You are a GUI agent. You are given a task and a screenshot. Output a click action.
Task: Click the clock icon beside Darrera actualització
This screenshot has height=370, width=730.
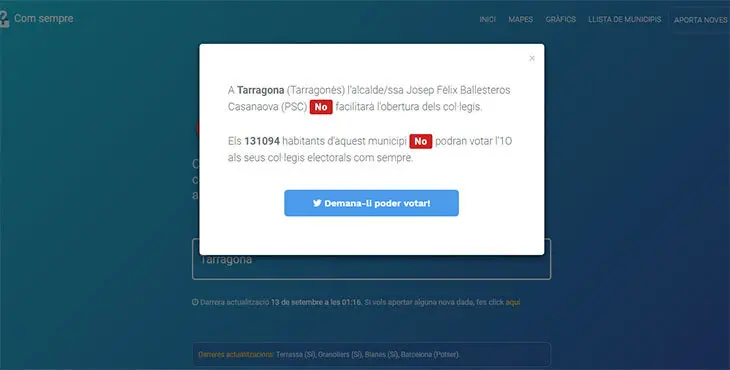[x=195, y=302]
